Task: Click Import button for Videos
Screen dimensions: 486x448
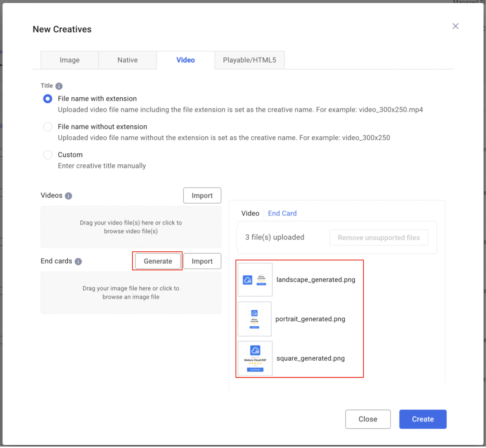Action: [202, 196]
